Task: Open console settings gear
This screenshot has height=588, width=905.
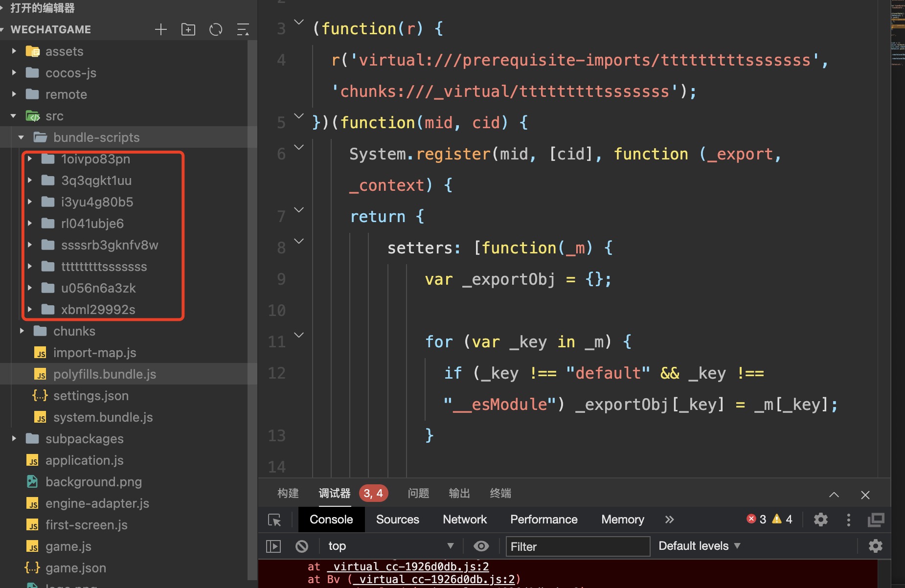Action: (876, 546)
